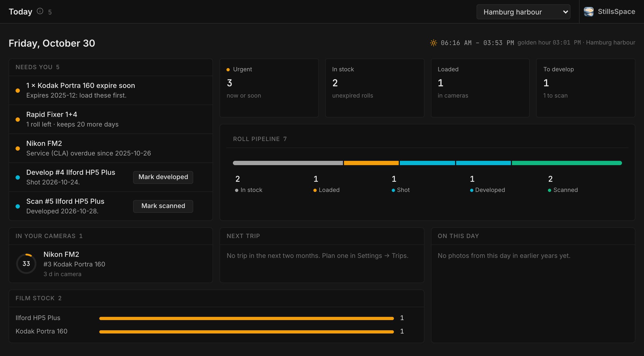This screenshot has width=644, height=356.
Task: Click the StillsSpace brand name
Action: [x=616, y=12]
